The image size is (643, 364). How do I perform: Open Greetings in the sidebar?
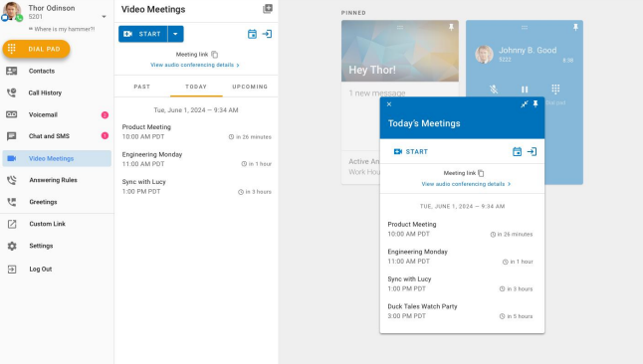pyautogui.click(x=57, y=202)
